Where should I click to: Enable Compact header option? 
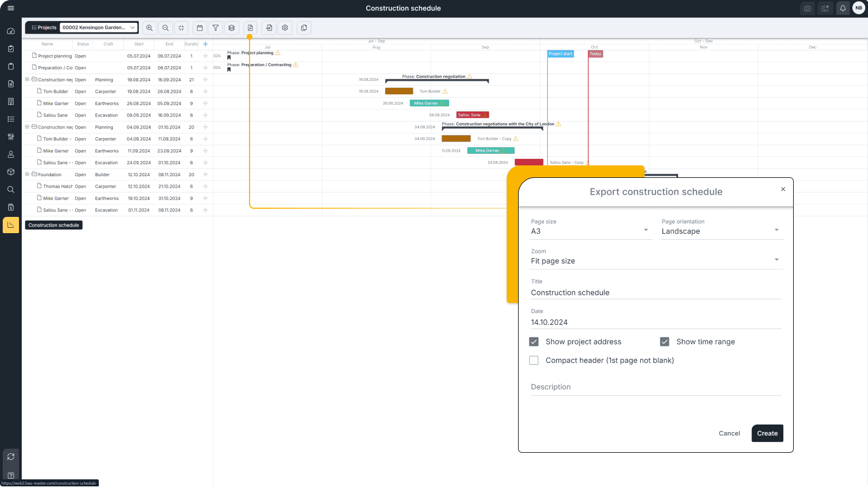coord(534,360)
